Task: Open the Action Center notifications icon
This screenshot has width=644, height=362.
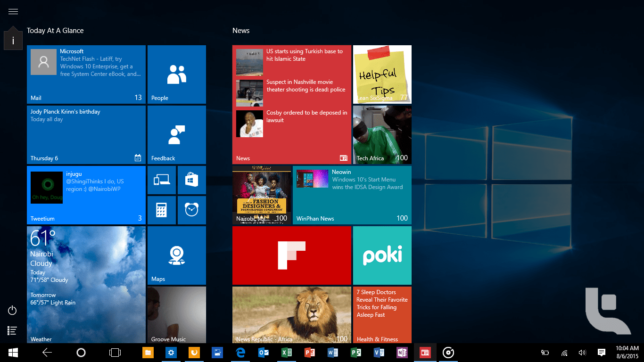Action: pos(602,353)
